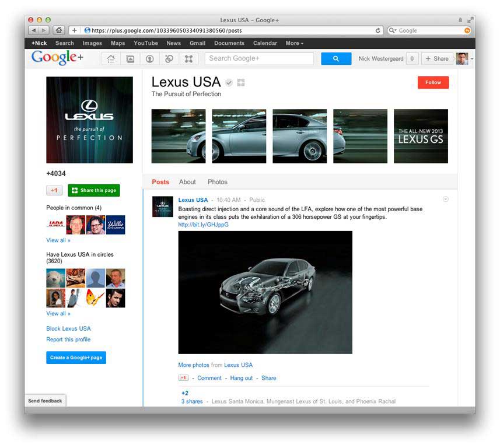Click View all under People in common
Viewport: 500px width, 448px height.
click(58, 240)
